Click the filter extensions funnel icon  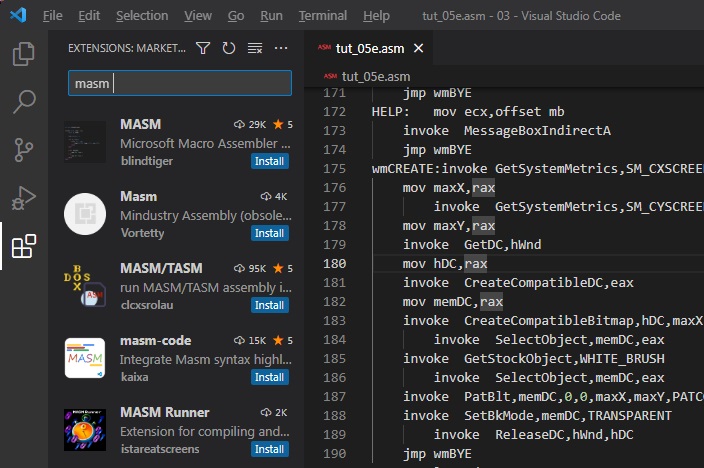(x=203, y=48)
